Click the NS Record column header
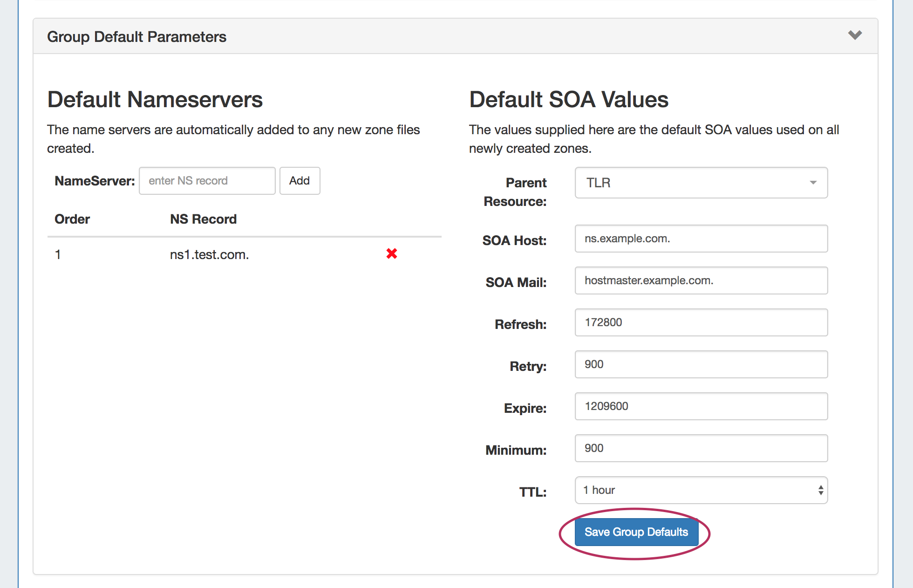This screenshot has height=588, width=913. [203, 219]
